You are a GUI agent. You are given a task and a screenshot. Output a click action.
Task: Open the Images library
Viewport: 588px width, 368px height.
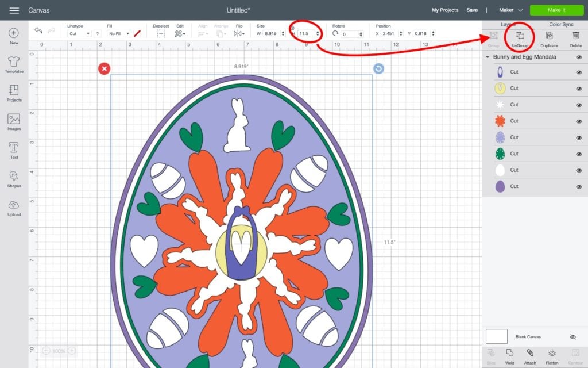point(14,122)
